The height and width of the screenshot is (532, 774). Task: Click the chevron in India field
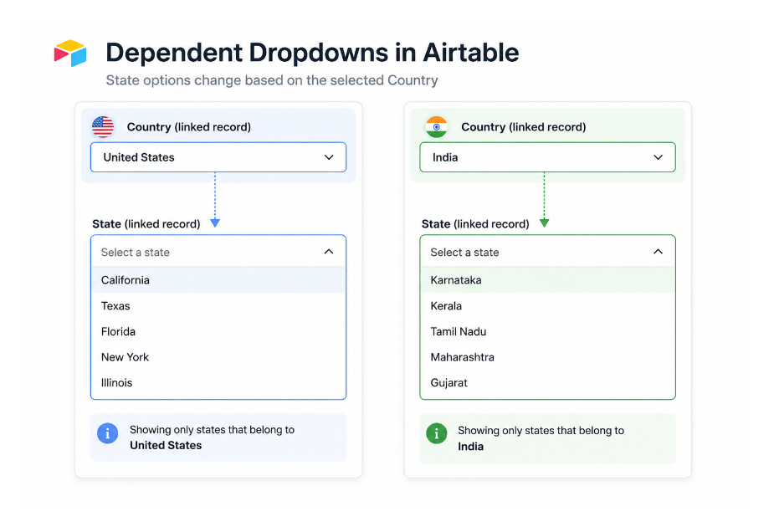(658, 157)
